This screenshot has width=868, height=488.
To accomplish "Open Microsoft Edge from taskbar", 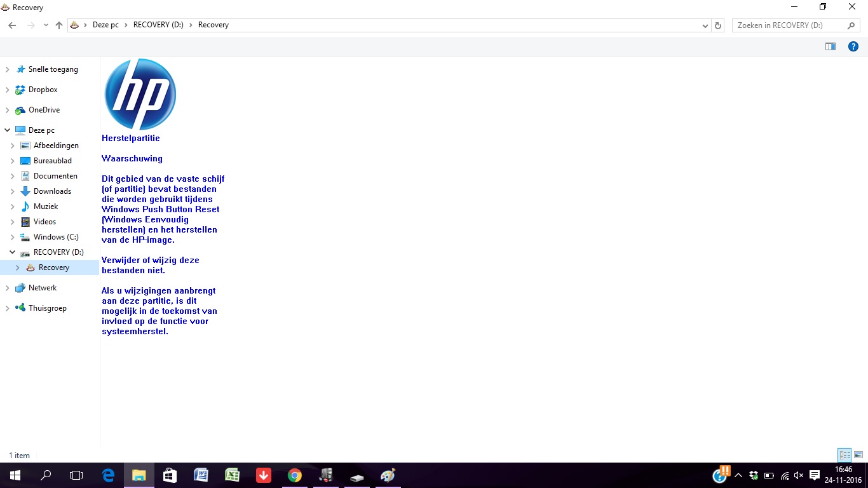I will 108,475.
